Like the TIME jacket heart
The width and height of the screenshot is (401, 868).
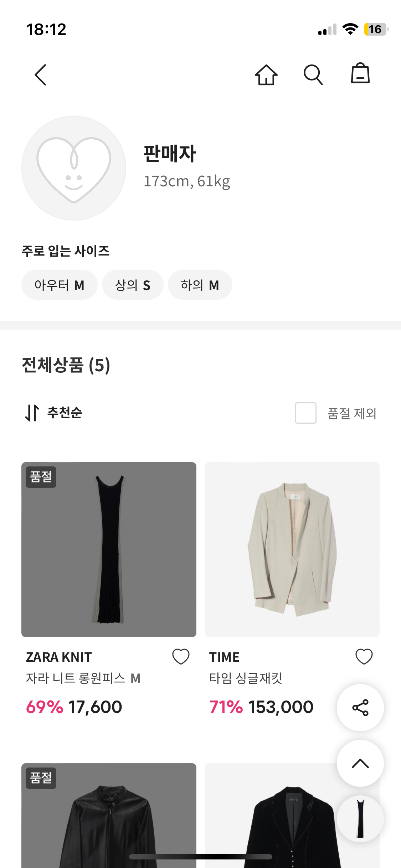[364, 656]
